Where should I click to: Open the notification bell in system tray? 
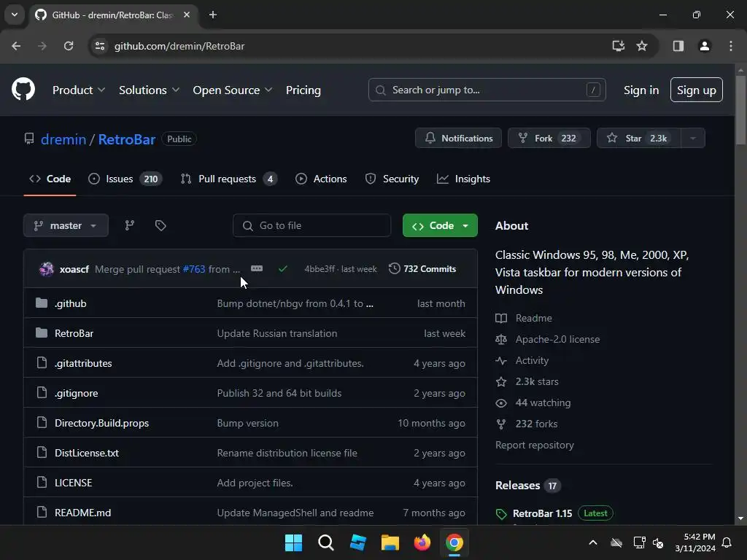pyautogui.click(x=727, y=542)
